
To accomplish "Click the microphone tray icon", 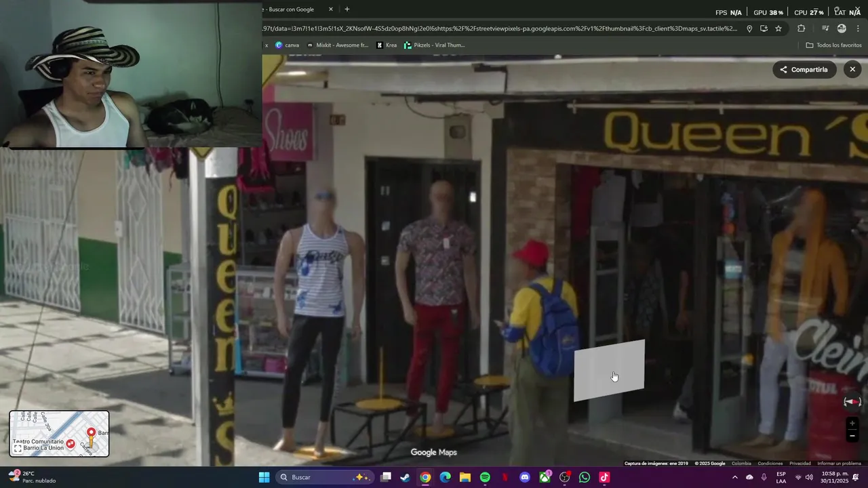I will click(x=764, y=477).
